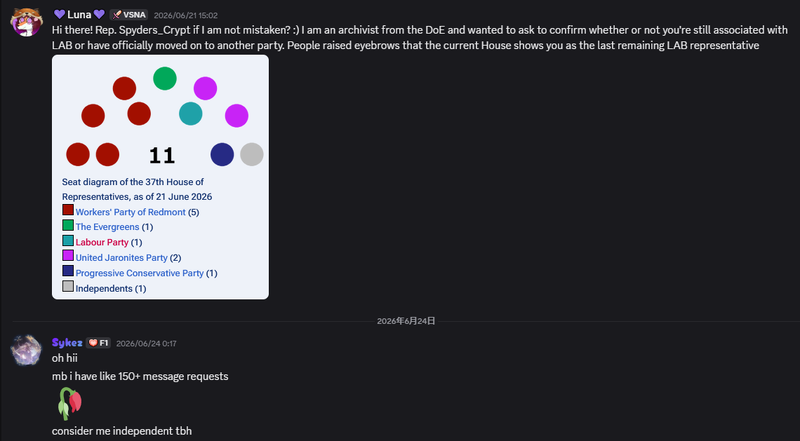Click the dark red Workers' Party legend swatch
Viewport: 800px width, 441px height.
tap(68, 210)
